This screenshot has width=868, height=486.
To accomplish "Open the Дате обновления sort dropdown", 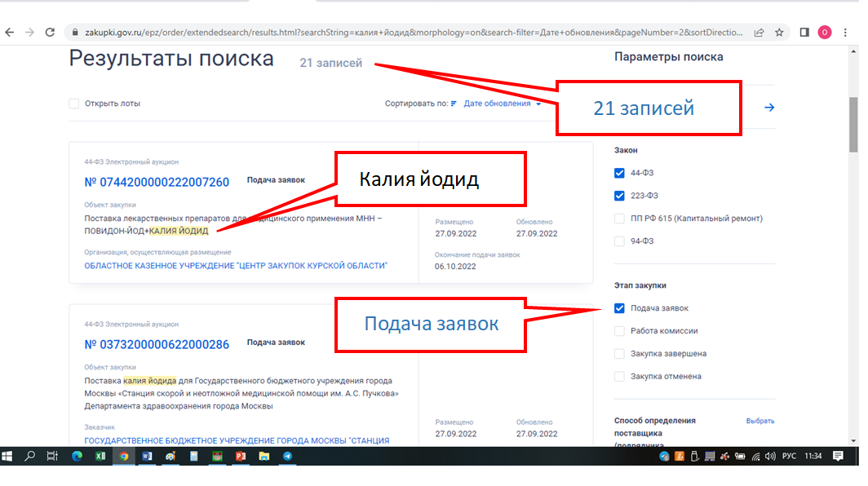I will pos(499,104).
